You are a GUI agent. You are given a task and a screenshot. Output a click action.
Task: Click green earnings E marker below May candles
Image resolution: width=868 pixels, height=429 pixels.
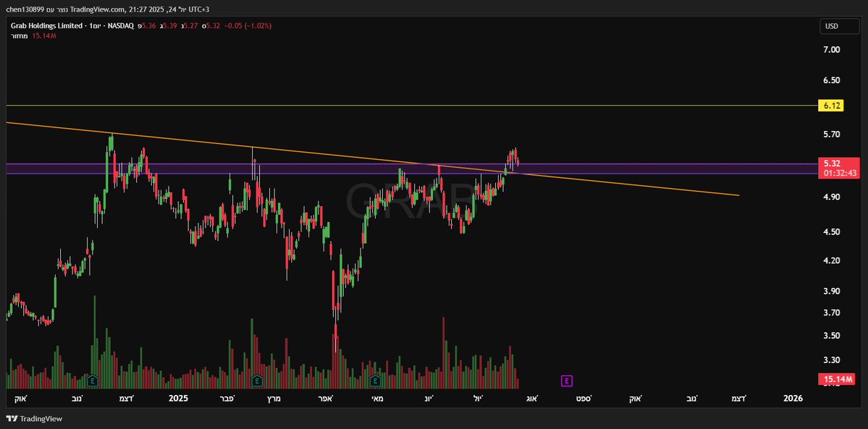tap(375, 381)
